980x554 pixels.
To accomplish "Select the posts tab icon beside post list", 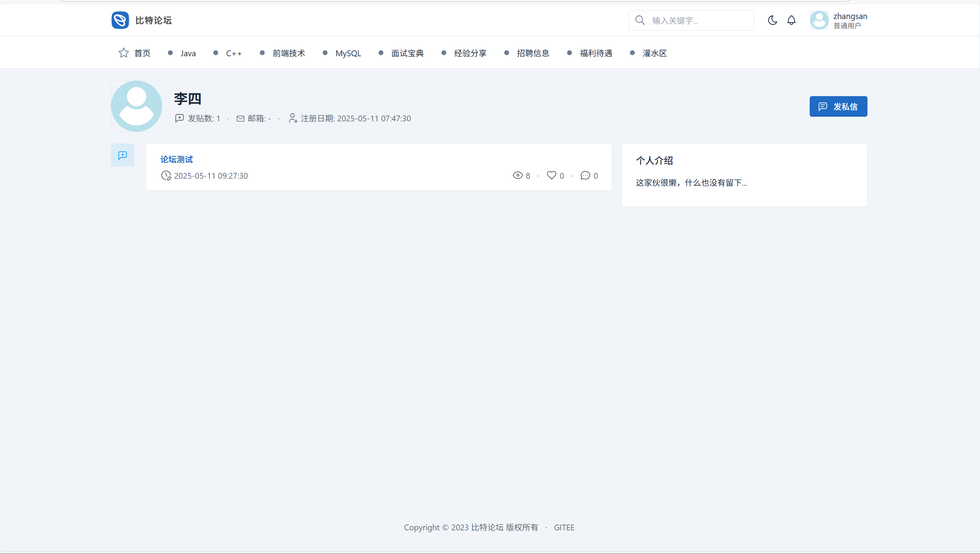I will click(123, 155).
